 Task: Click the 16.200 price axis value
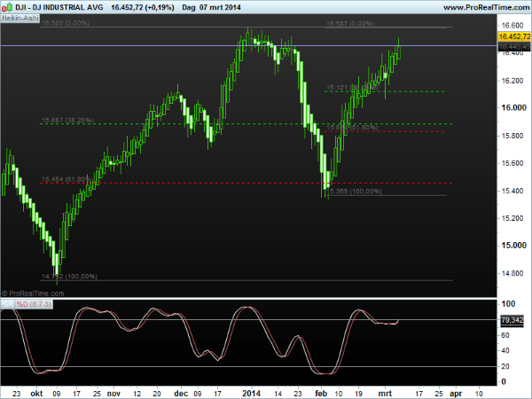point(512,81)
